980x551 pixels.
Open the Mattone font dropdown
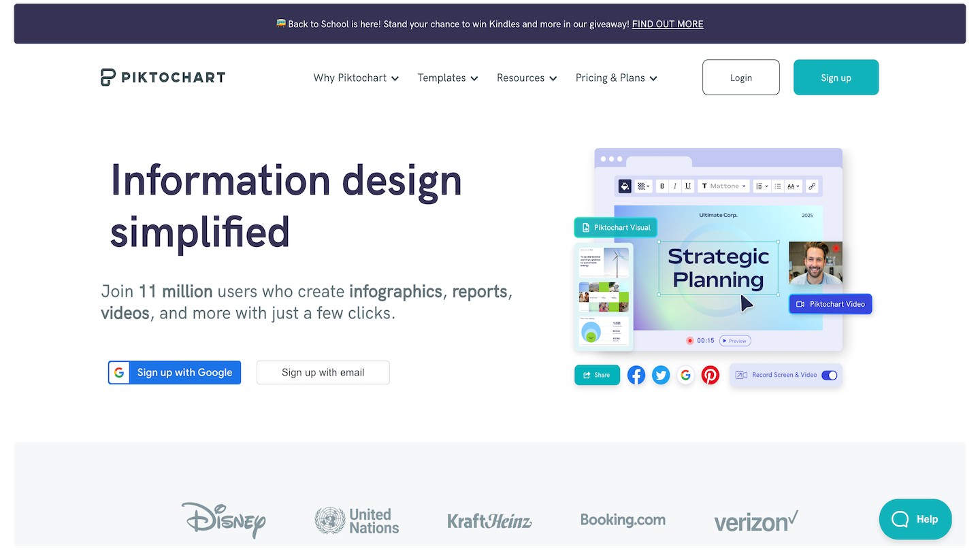coord(724,186)
